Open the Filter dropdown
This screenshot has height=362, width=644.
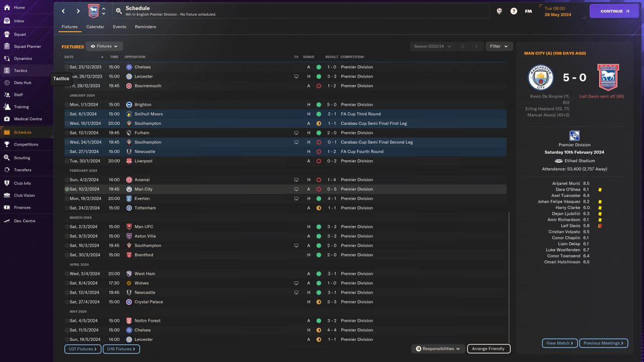[x=499, y=46]
